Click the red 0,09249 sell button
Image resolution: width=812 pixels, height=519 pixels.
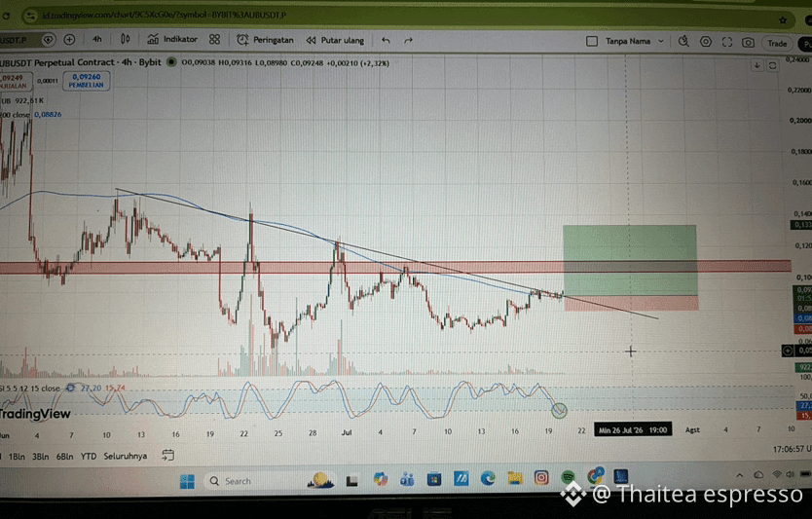pos(16,82)
